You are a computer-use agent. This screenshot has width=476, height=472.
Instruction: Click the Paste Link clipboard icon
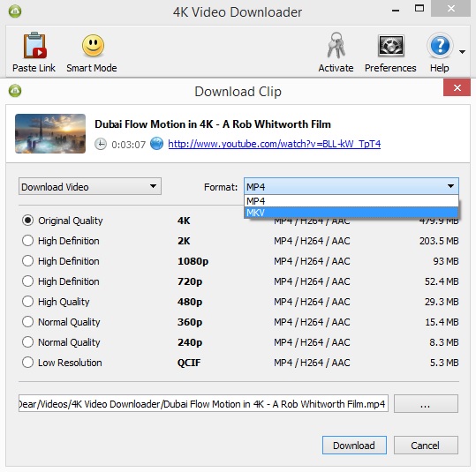click(x=35, y=46)
